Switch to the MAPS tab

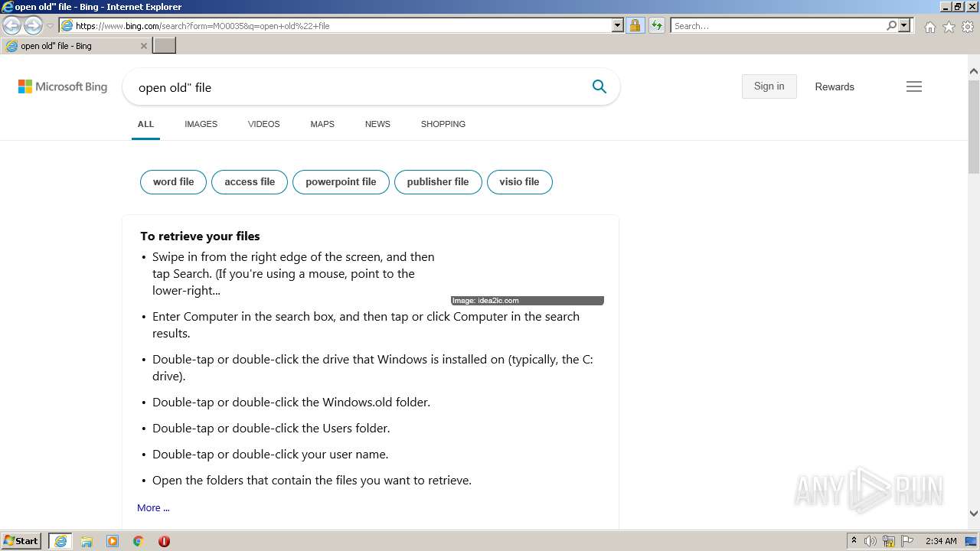click(322, 124)
